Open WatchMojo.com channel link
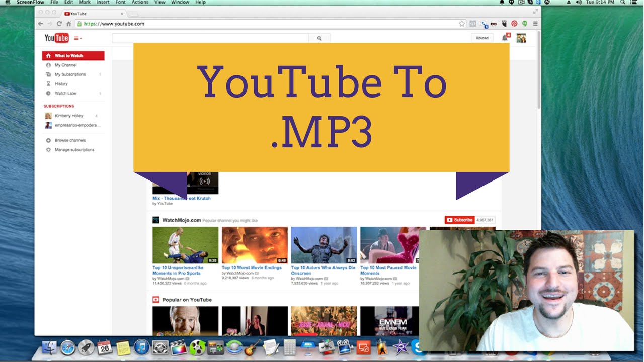Screen dimensions: 644x362 tap(181, 220)
